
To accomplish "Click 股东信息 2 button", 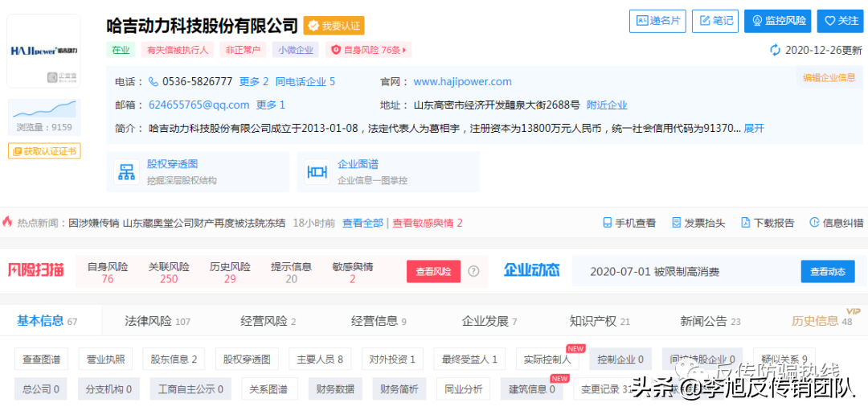I will [174, 359].
